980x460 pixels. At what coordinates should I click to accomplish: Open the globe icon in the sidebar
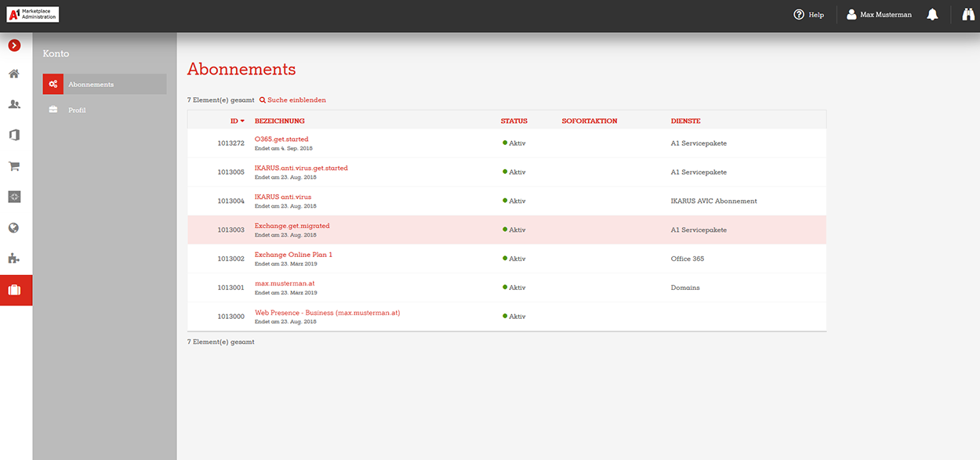[14, 228]
